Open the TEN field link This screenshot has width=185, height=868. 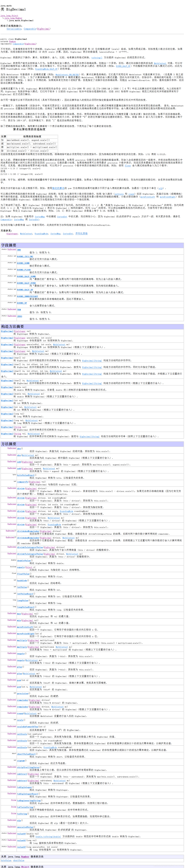(19, 310)
